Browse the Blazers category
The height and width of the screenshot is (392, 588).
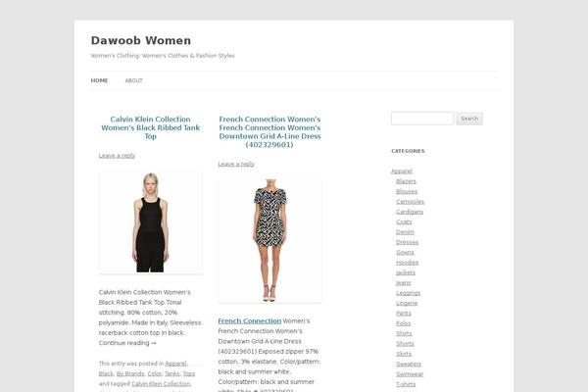coord(406,181)
